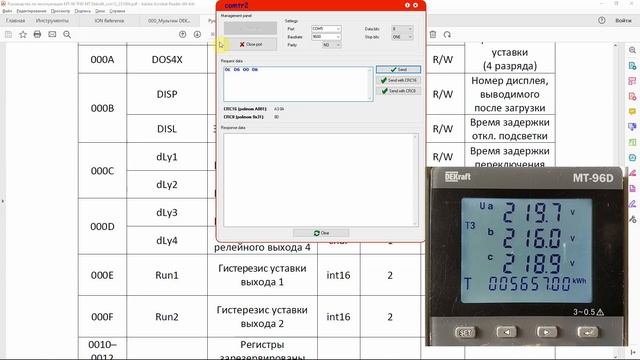This screenshot has width=640, height=360.
Task: Open the red Create PDF sidebar tool
Action: point(632,96)
